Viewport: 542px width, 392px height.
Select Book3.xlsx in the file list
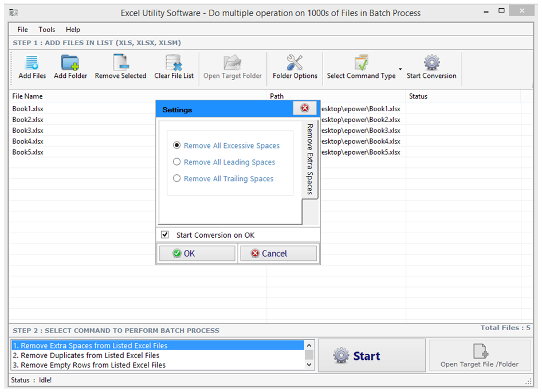tap(28, 130)
